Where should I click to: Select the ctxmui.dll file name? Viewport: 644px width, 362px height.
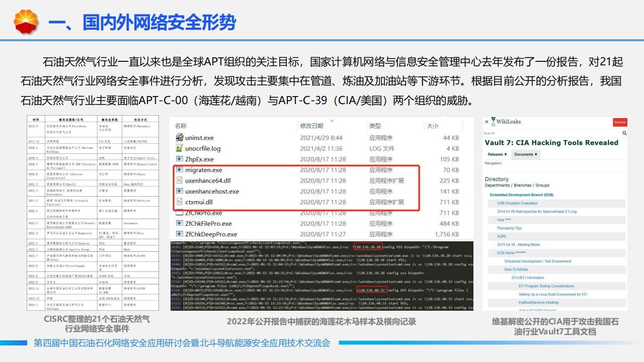199,202
